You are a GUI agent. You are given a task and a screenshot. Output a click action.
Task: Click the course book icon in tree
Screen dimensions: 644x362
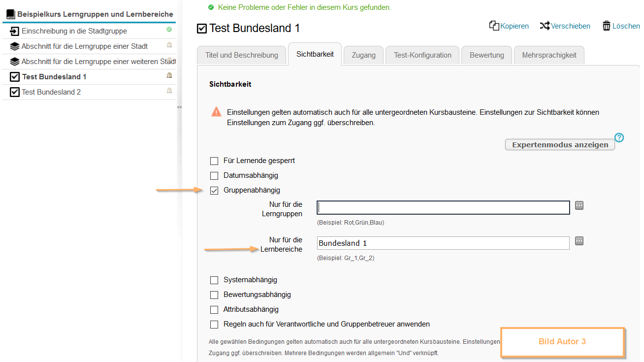pyautogui.click(x=11, y=14)
